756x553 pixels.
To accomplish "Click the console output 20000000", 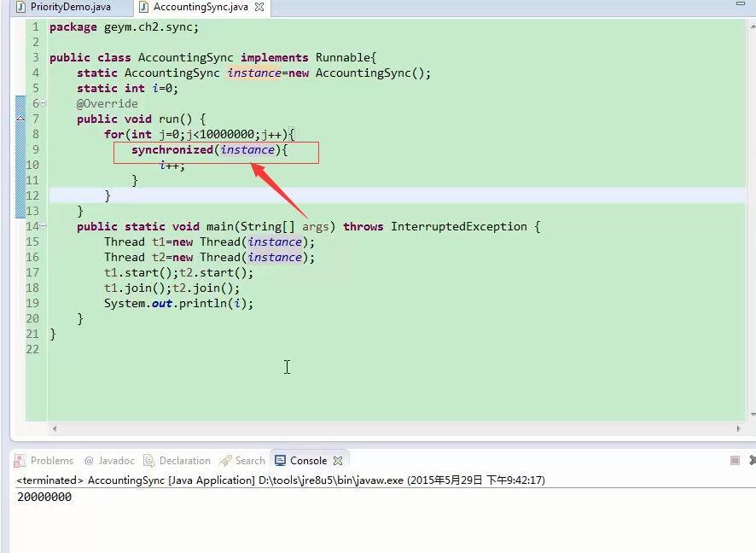I will (44, 498).
